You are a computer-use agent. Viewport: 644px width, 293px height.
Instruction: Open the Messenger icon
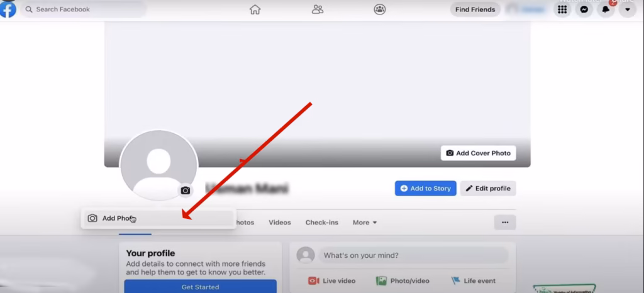point(584,9)
